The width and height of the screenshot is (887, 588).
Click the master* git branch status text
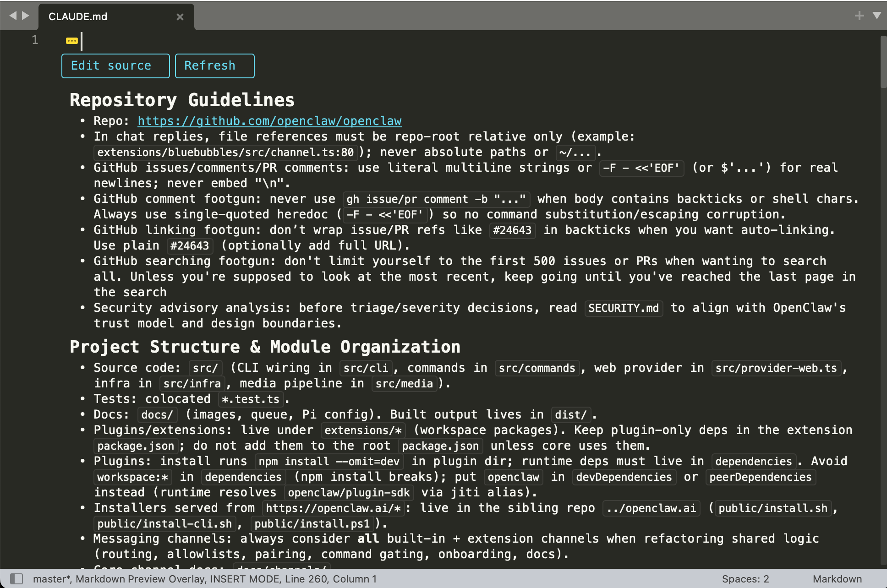point(52,579)
